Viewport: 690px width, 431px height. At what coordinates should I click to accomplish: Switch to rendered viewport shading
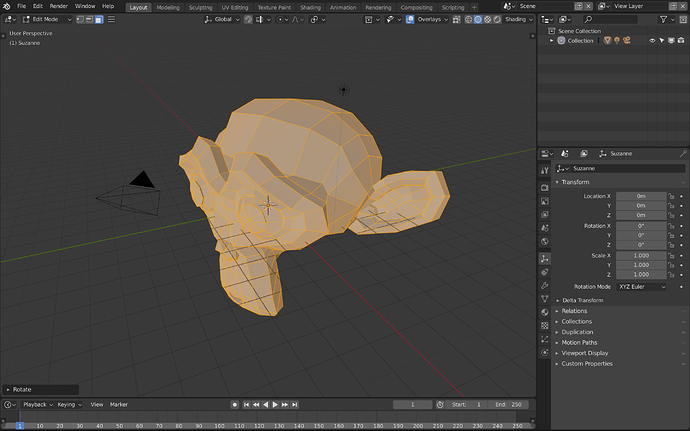pos(497,19)
